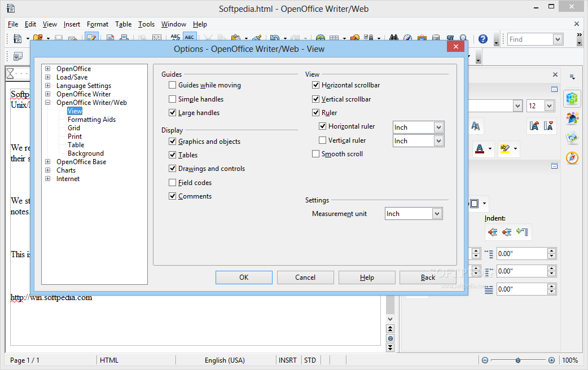588x370 pixels.
Task: Uncheck Graphics and objects
Action: point(173,142)
